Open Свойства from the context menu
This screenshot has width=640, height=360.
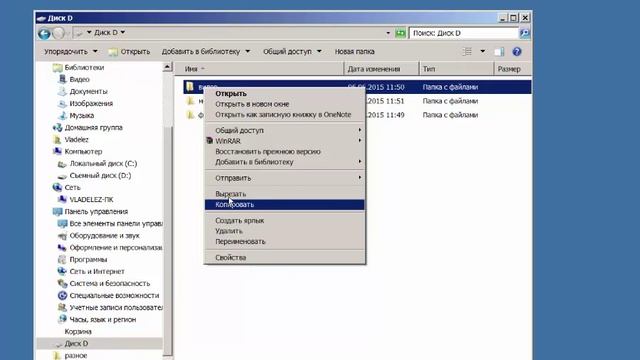(x=284, y=258)
